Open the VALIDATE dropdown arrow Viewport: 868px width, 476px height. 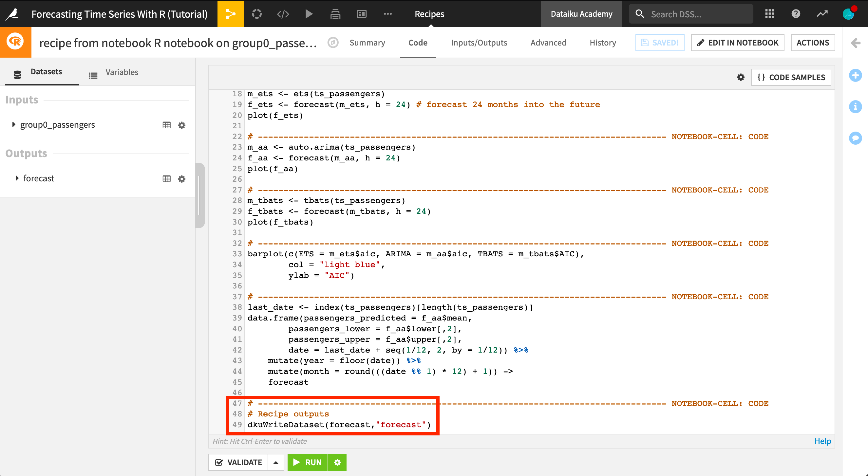pos(276,462)
